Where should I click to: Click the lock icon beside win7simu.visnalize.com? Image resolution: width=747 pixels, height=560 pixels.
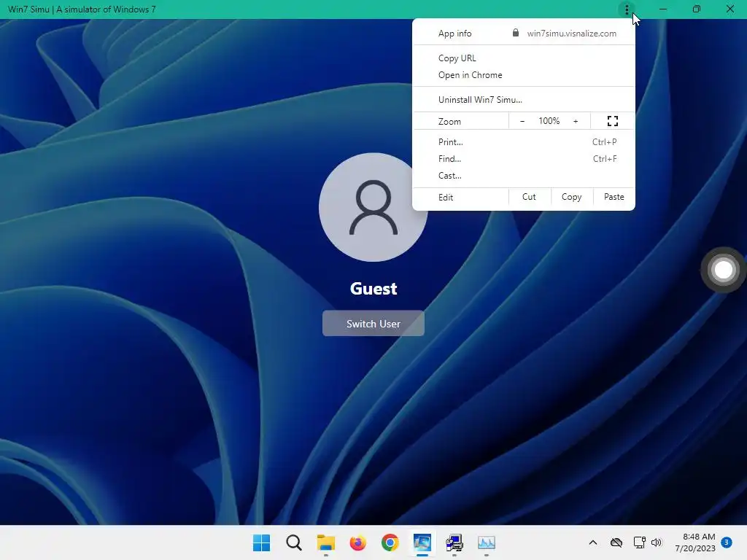pos(516,33)
